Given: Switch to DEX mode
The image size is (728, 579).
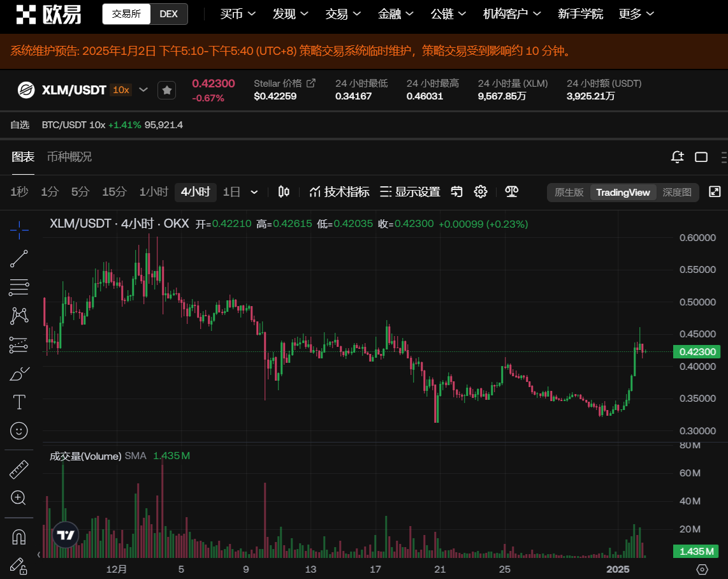Looking at the screenshot, I should 169,14.
